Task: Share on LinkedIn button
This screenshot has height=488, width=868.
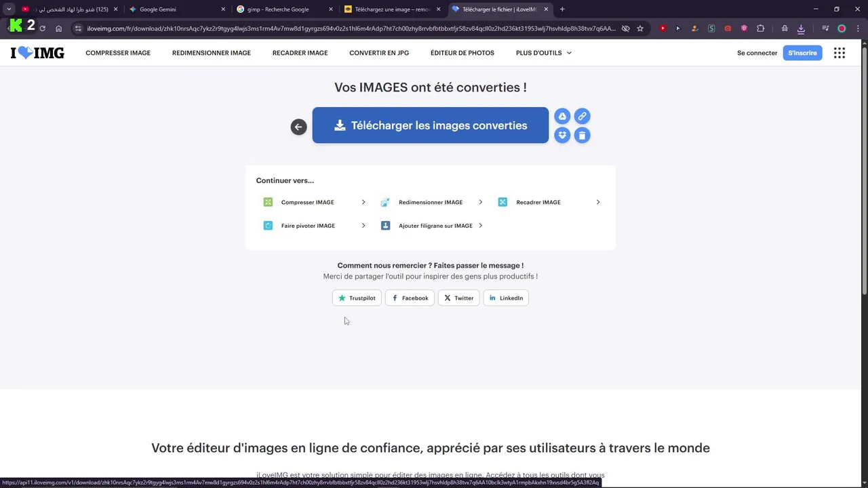Action: click(x=506, y=298)
